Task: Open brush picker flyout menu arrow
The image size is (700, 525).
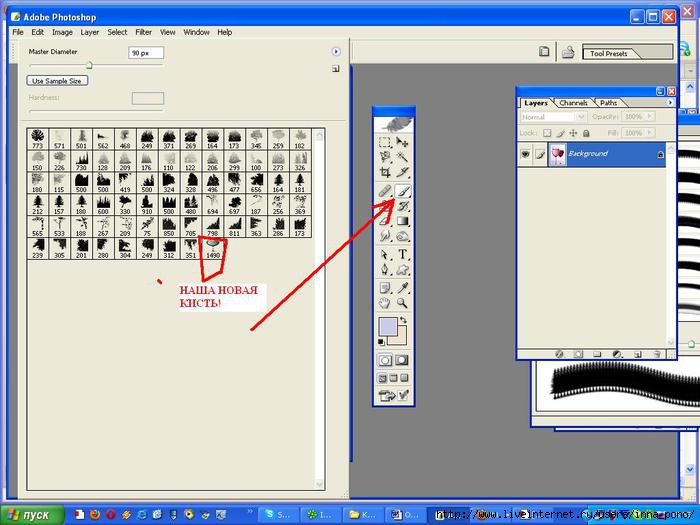Action: [x=336, y=52]
